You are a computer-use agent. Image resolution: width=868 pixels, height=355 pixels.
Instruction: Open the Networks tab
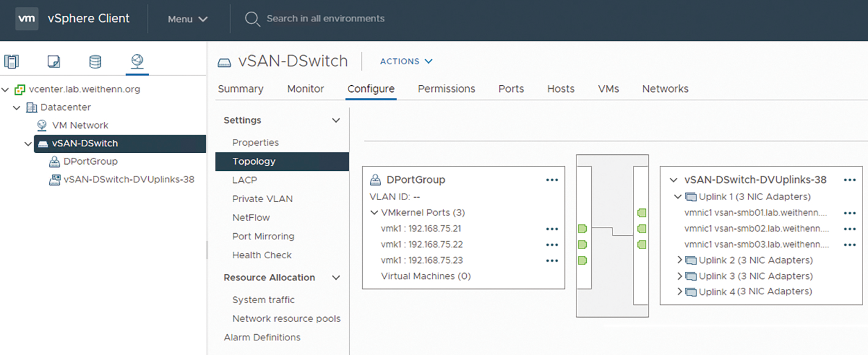(x=665, y=89)
